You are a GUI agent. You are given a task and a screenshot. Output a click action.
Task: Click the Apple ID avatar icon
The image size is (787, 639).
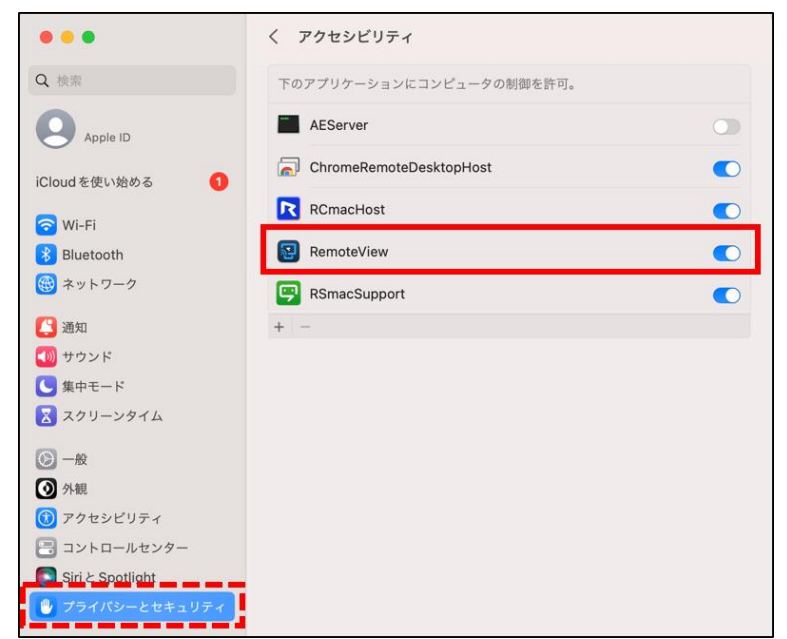pyautogui.click(x=56, y=129)
